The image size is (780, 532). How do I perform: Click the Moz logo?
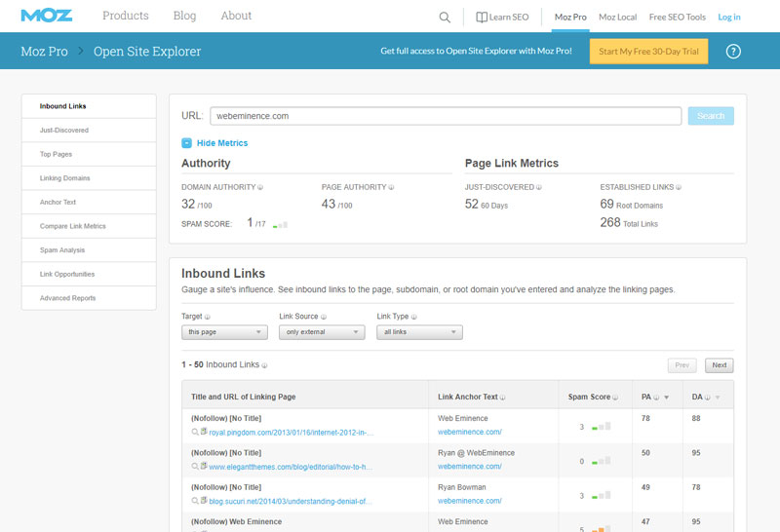click(46, 16)
